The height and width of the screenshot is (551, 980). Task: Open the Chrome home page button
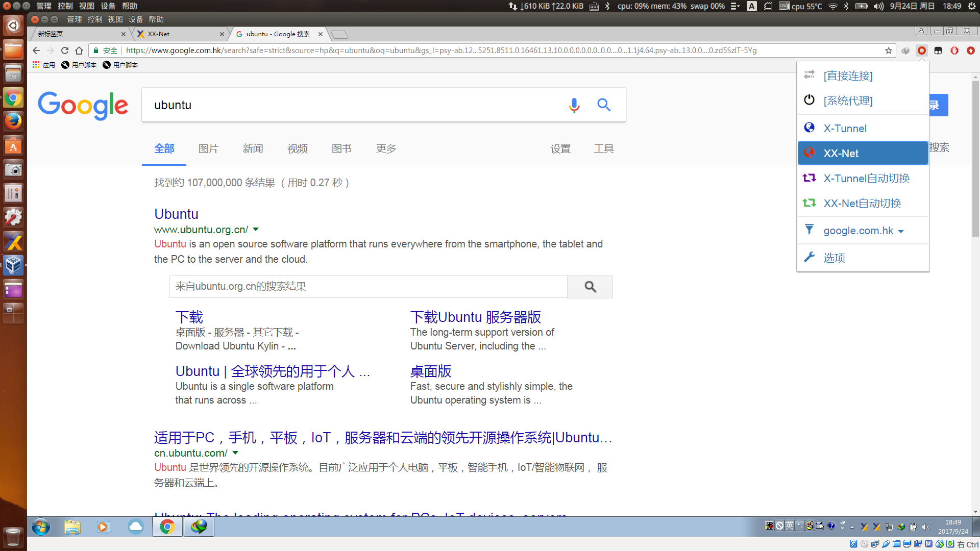click(79, 51)
